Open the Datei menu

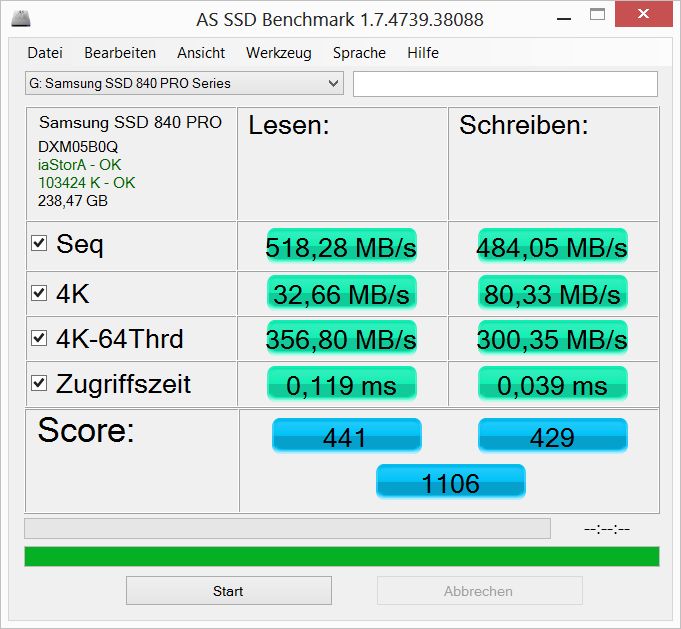[45, 53]
